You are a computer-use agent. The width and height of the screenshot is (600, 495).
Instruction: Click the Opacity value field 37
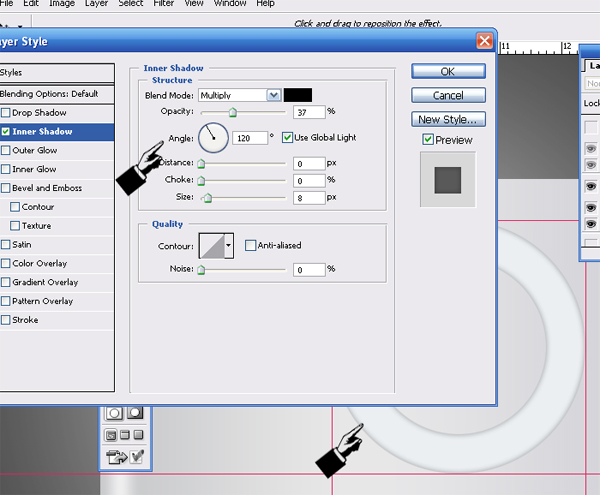[x=309, y=112]
